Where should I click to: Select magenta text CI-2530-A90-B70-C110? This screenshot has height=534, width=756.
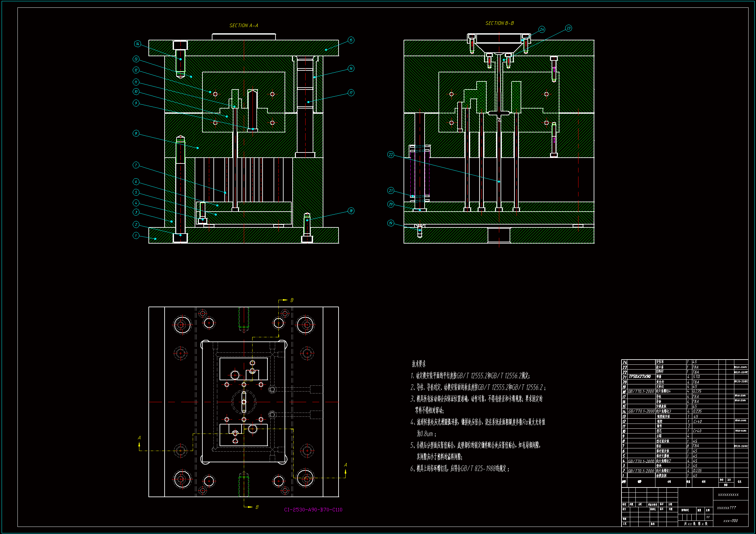313,510
